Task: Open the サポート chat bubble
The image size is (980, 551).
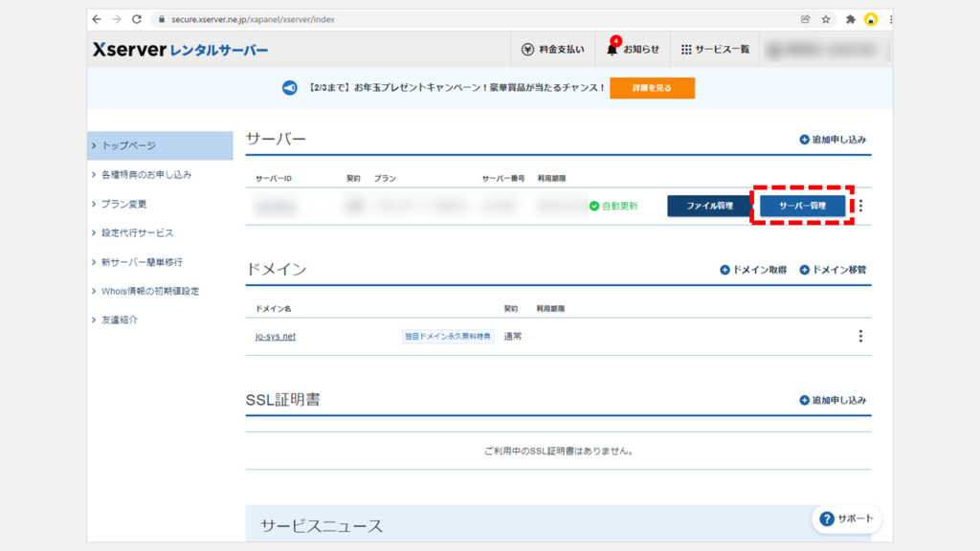Action: tap(846, 518)
